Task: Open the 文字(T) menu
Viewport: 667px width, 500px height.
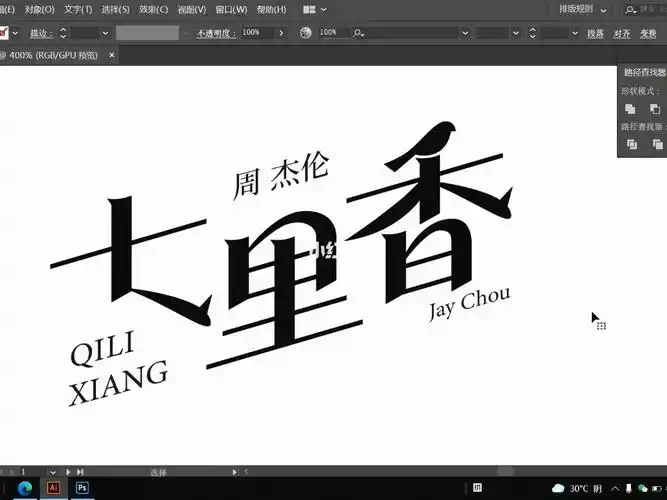Action: pos(78,9)
